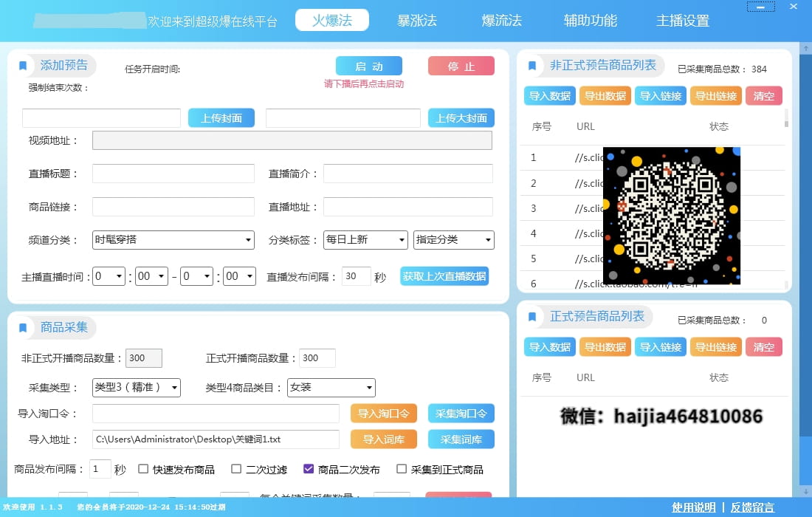Click 导入数据 in 正式预告商品列表

[x=549, y=347]
